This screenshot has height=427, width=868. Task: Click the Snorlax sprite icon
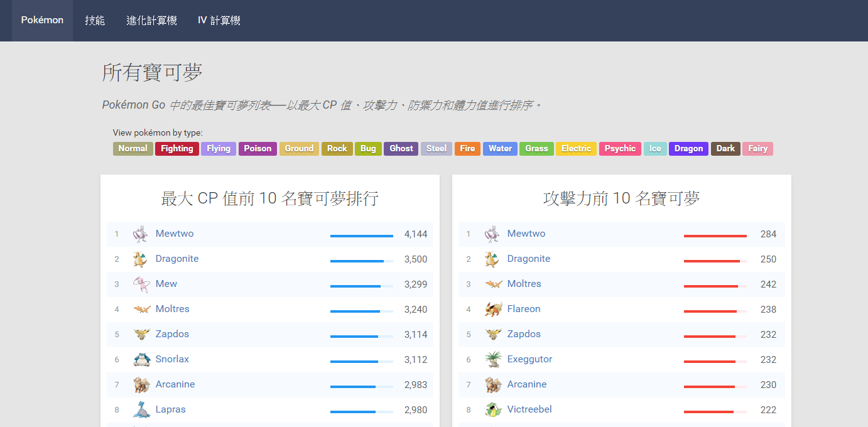pos(141,360)
